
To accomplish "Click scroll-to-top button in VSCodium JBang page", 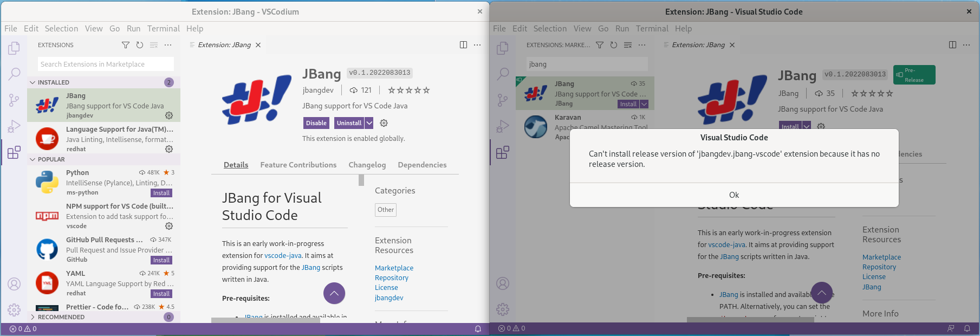I will pos(334,293).
